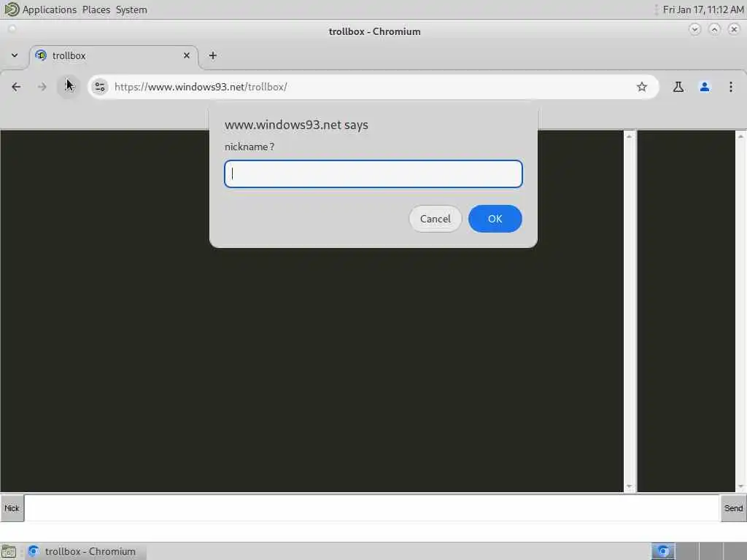Expand the tab search dropdown

click(15, 55)
